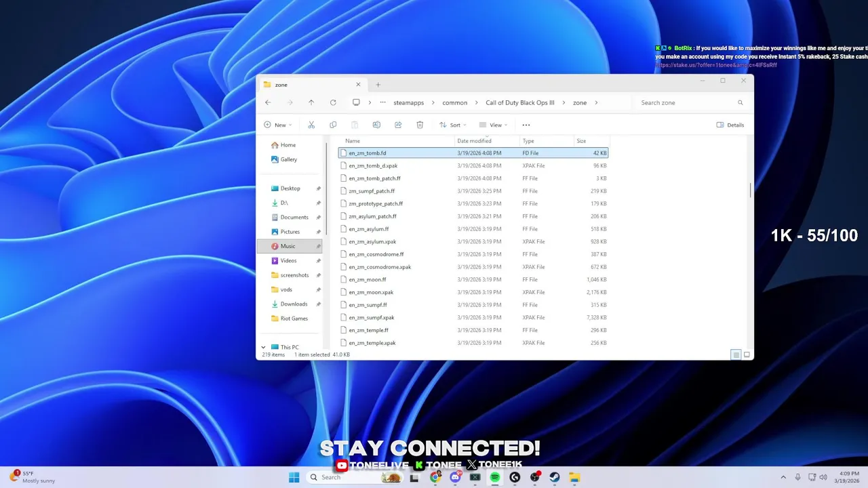The width and height of the screenshot is (868, 488).
Task: Close the zone tab
Action: pos(358,85)
